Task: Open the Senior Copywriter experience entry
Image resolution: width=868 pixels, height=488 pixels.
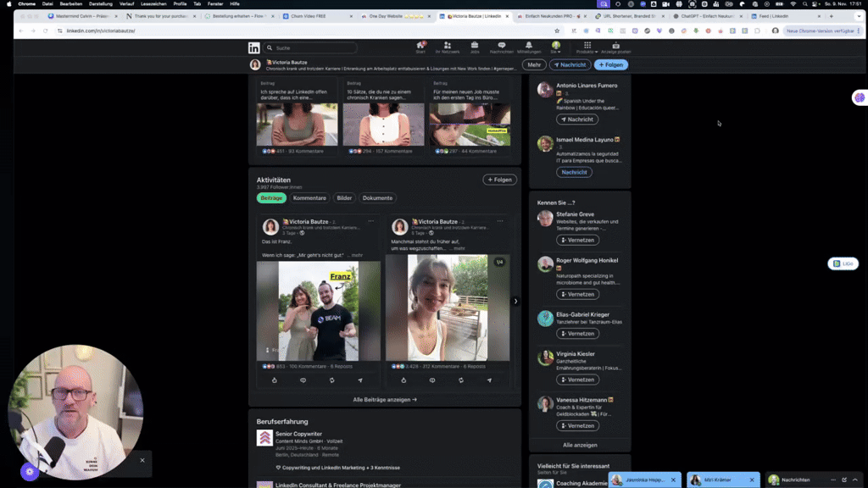Action: click(298, 434)
